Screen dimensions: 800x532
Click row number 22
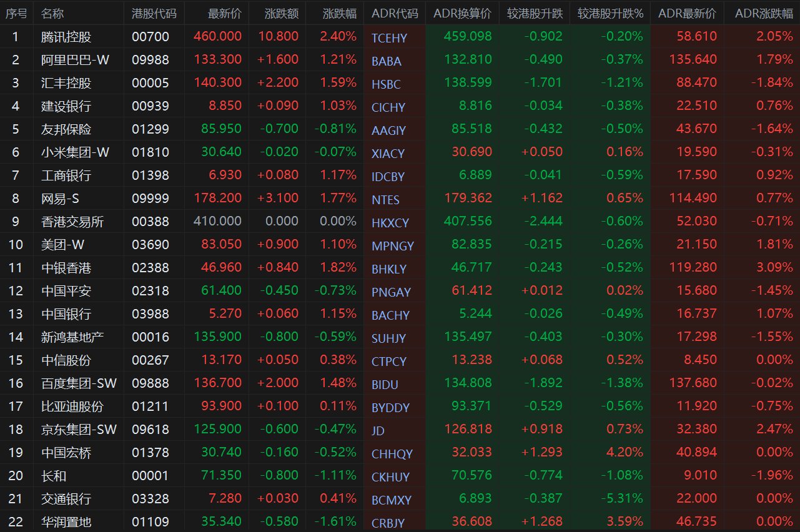tap(16, 522)
